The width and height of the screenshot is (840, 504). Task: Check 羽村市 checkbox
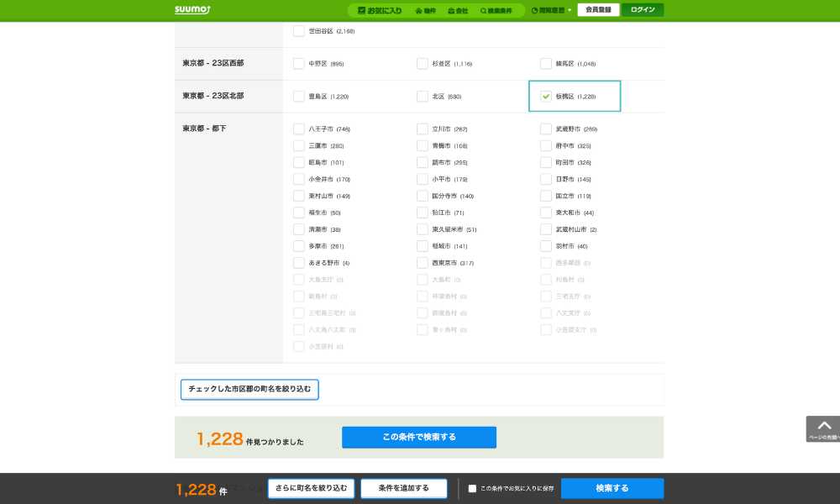tap(546, 246)
